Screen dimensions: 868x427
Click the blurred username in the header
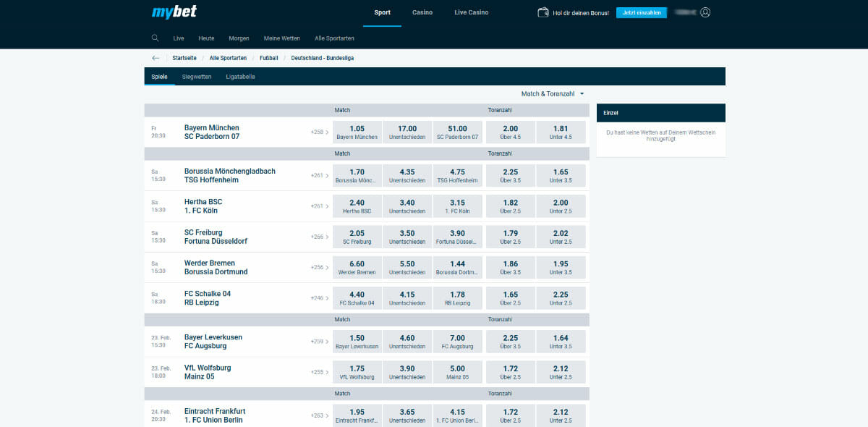tap(685, 12)
